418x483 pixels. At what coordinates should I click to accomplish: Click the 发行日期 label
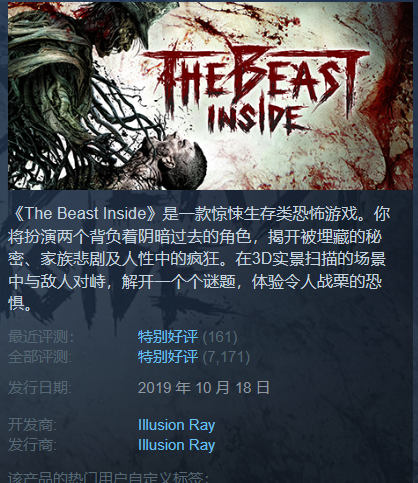40,388
